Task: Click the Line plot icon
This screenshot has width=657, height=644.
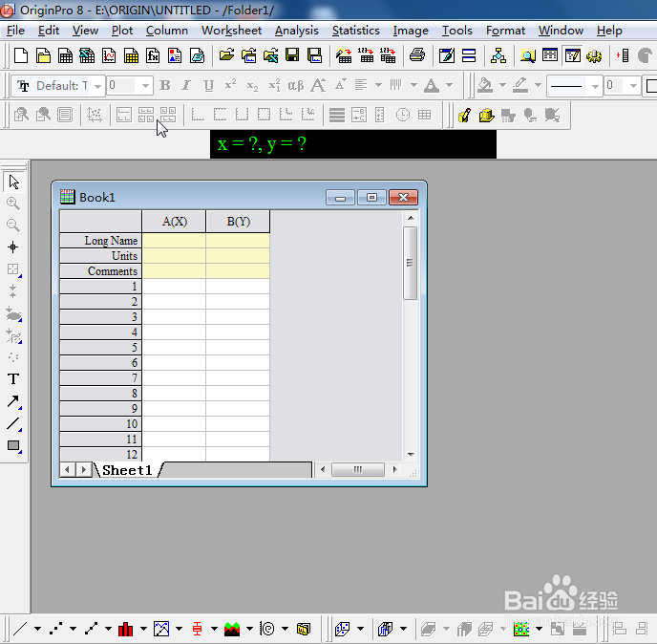Action: (x=20, y=629)
